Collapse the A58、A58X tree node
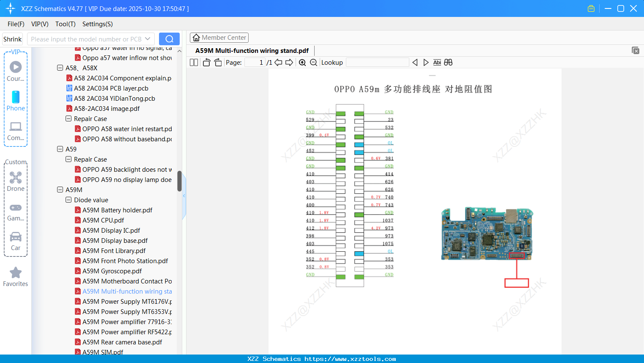 60,68
